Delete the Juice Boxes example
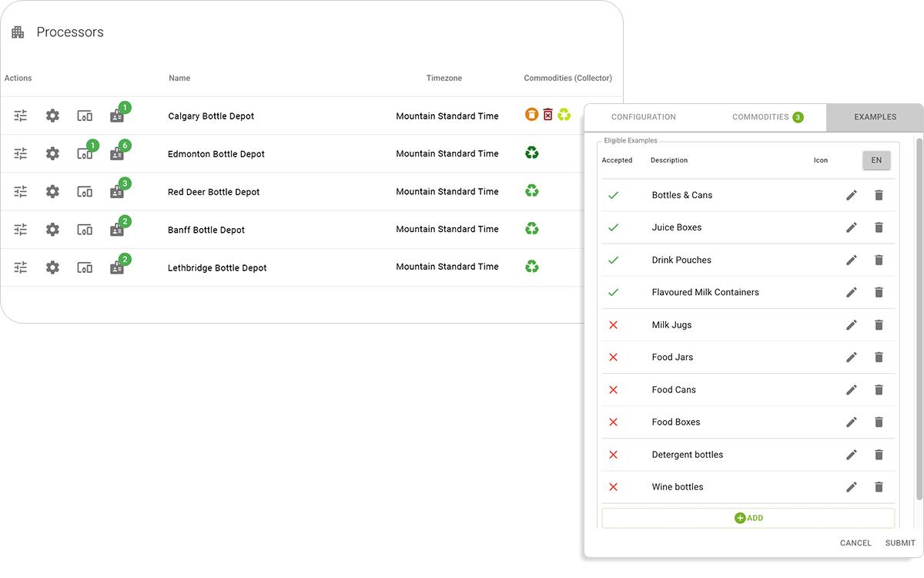This screenshot has height=578, width=924. 879,227
